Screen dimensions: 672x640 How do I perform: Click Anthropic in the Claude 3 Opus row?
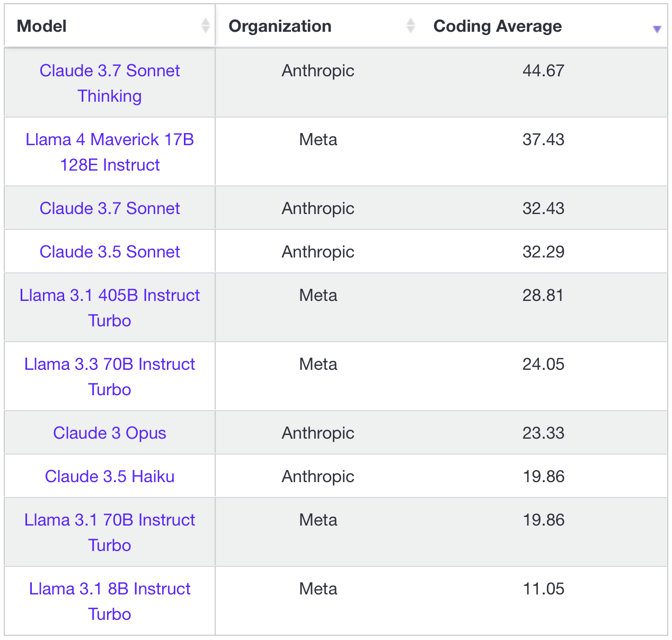(318, 433)
